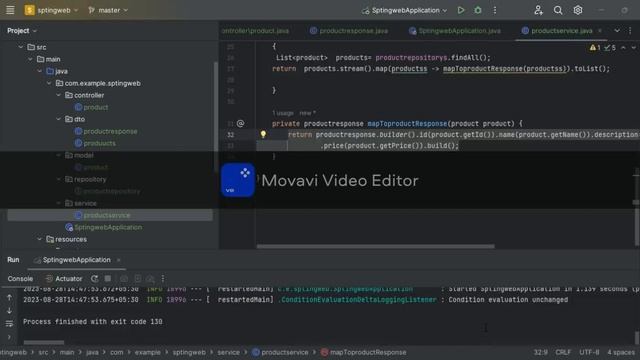Select produucts class in dto

click(x=96, y=143)
